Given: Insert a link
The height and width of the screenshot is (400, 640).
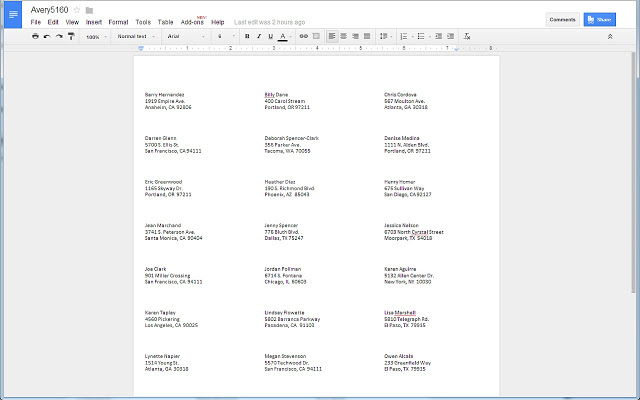Looking at the screenshot, I should click(x=303, y=36).
